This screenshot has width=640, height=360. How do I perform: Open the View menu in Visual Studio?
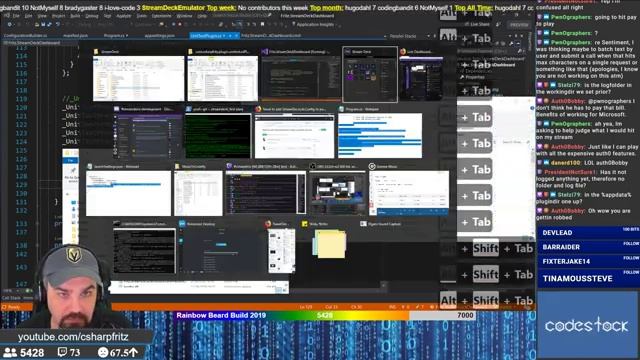point(42,16)
